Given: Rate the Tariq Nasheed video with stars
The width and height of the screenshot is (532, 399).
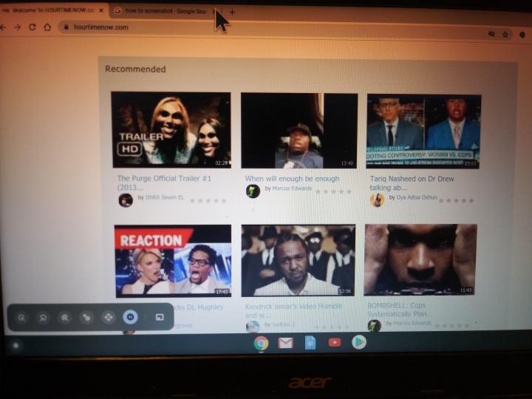Looking at the screenshot, I should tap(457, 200).
